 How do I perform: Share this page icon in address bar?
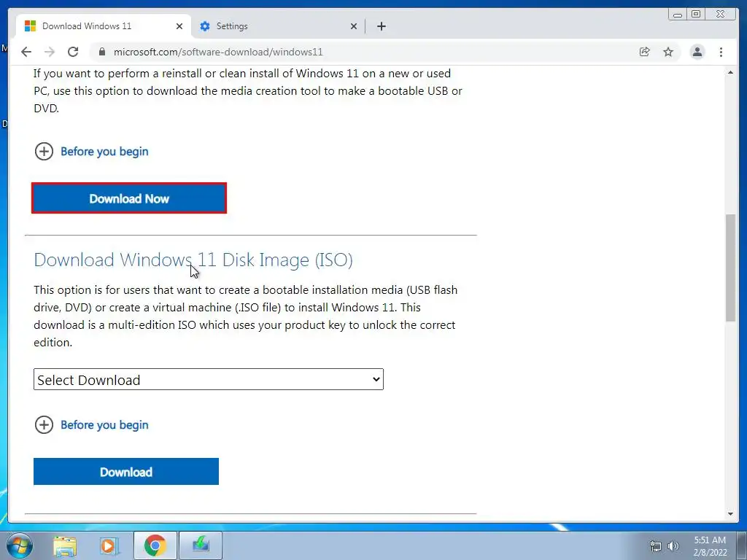click(645, 52)
